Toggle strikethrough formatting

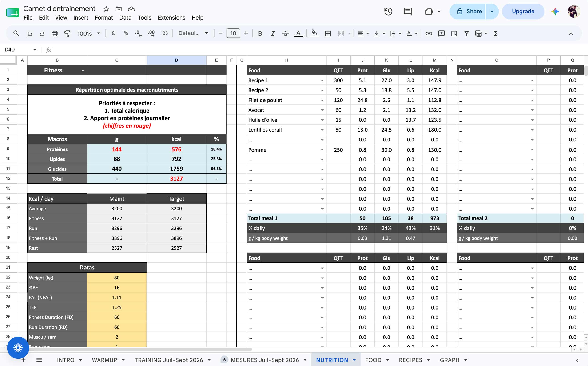tap(285, 33)
